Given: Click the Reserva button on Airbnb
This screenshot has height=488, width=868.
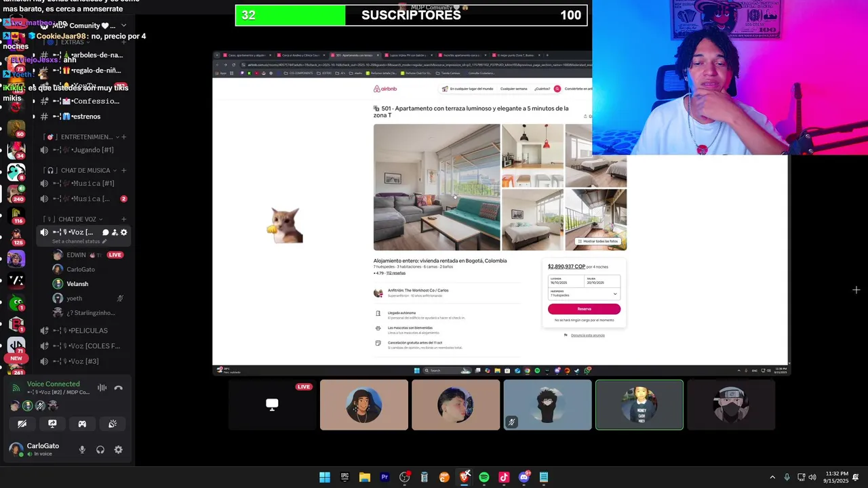Looking at the screenshot, I should pos(584,309).
